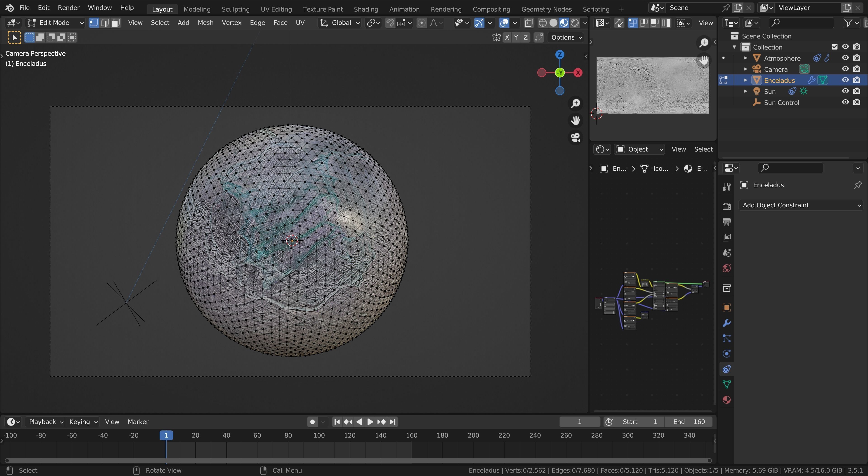
Task: Open Vertex menu in viewport header
Action: [x=231, y=23]
